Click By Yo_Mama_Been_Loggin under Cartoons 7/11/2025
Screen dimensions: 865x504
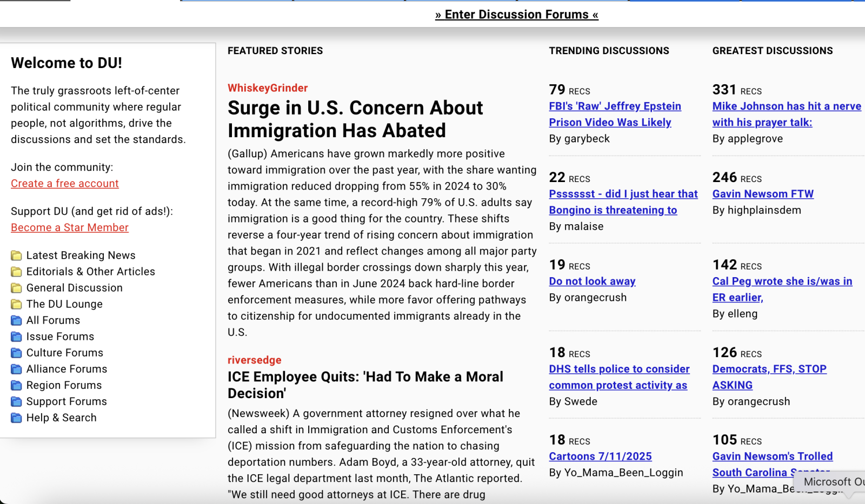point(616,473)
